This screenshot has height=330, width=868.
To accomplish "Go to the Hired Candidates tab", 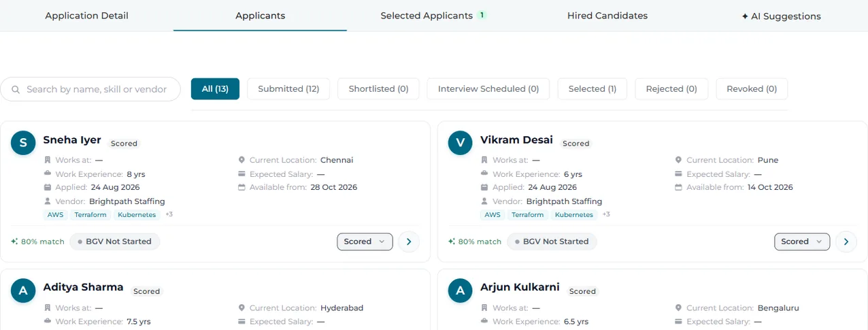I will 607,16.
